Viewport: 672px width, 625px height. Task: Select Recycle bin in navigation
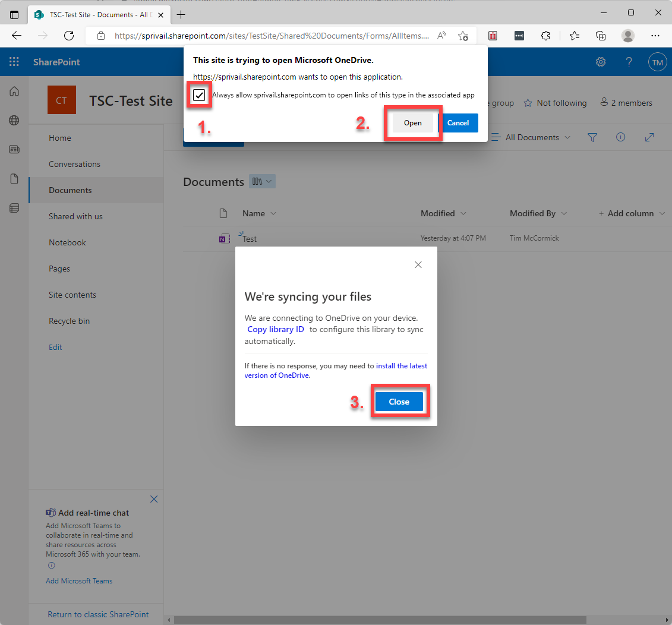click(70, 321)
